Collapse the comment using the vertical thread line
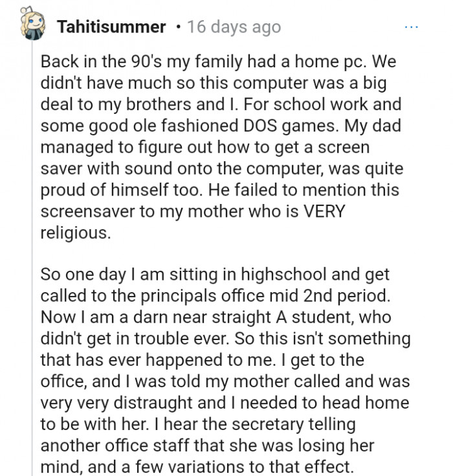 click(x=32, y=258)
